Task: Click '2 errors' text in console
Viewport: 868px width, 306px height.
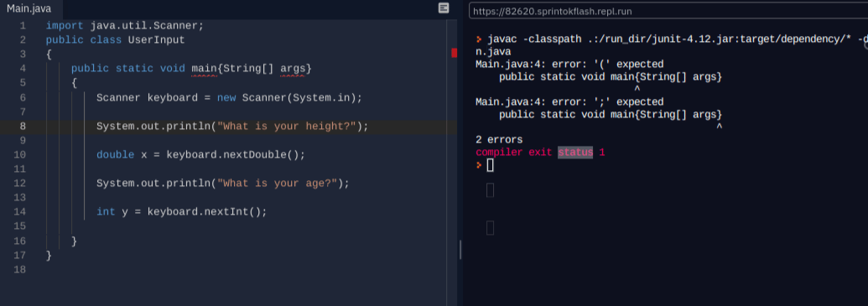Action: pyautogui.click(x=499, y=139)
